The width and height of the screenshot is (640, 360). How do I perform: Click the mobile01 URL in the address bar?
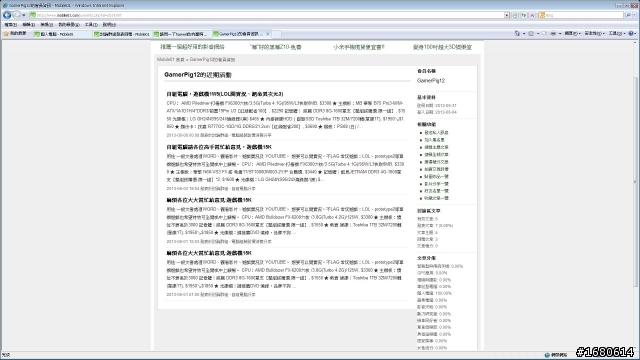coord(79,15)
